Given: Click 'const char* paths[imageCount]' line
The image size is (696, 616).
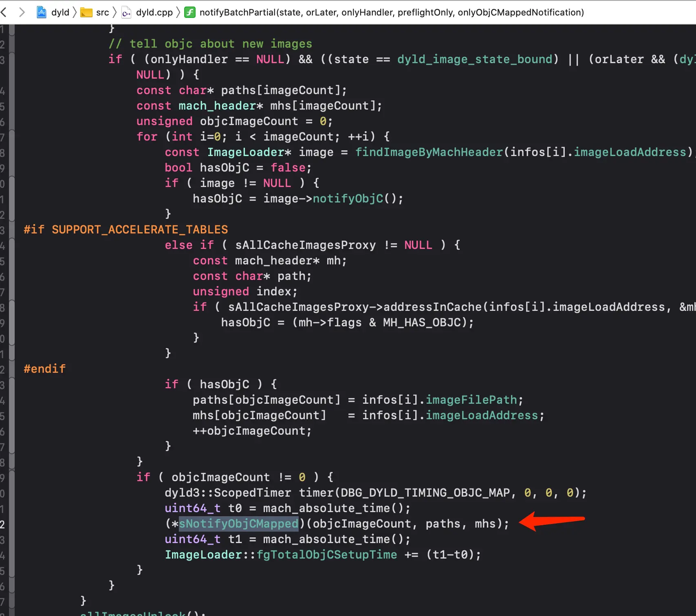Looking at the screenshot, I should (x=242, y=90).
